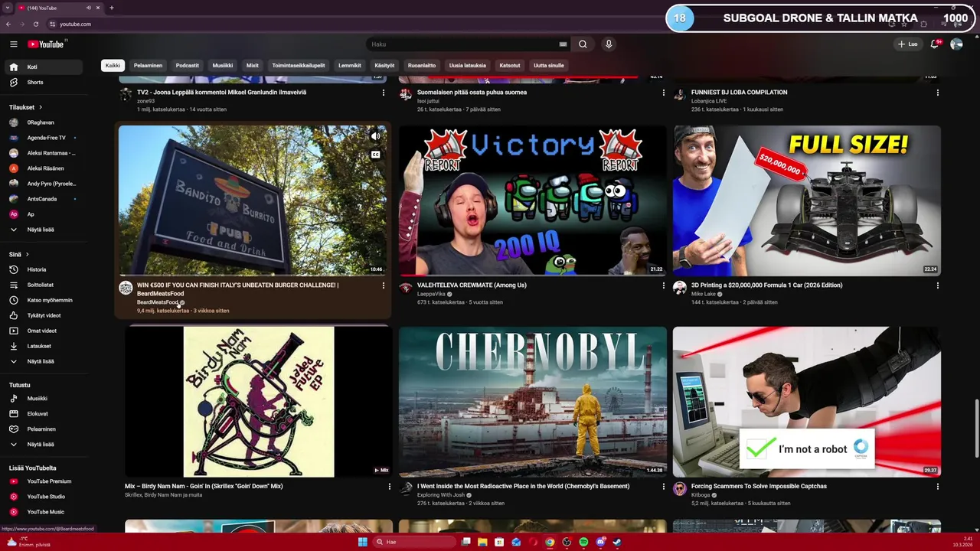Open Omat videot
This screenshot has height=551, width=980.
pyautogui.click(x=44, y=331)
